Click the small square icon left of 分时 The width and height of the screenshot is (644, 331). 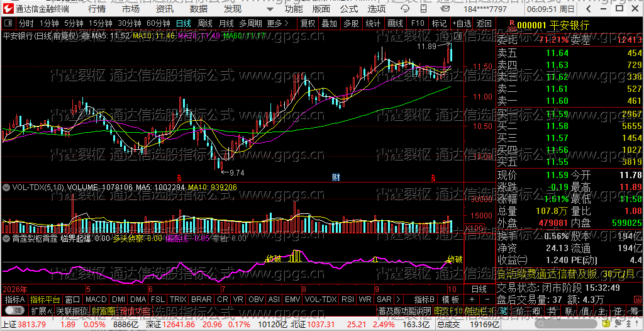point(9,23)
